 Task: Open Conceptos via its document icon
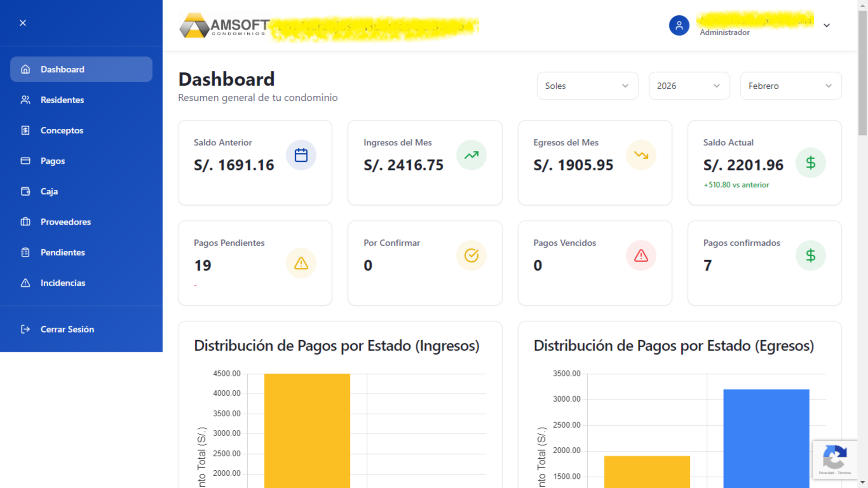(25, 130)
